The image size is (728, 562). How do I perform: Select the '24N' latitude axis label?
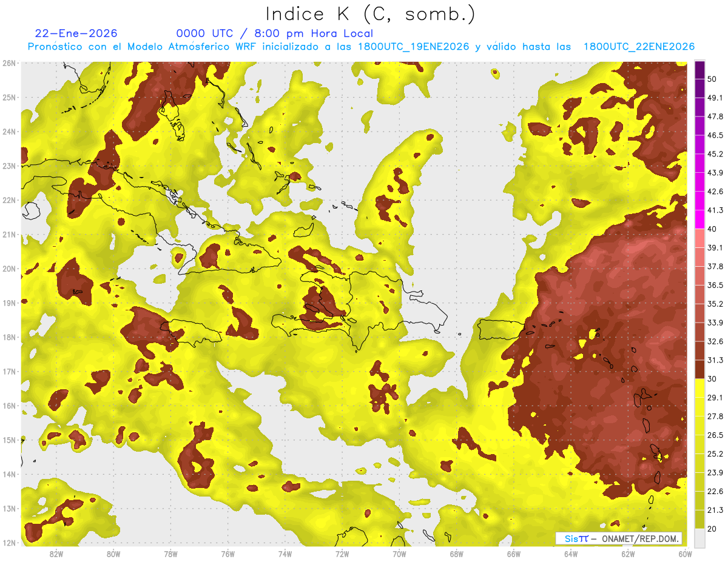pyautogui.click(x=9, y=132)
